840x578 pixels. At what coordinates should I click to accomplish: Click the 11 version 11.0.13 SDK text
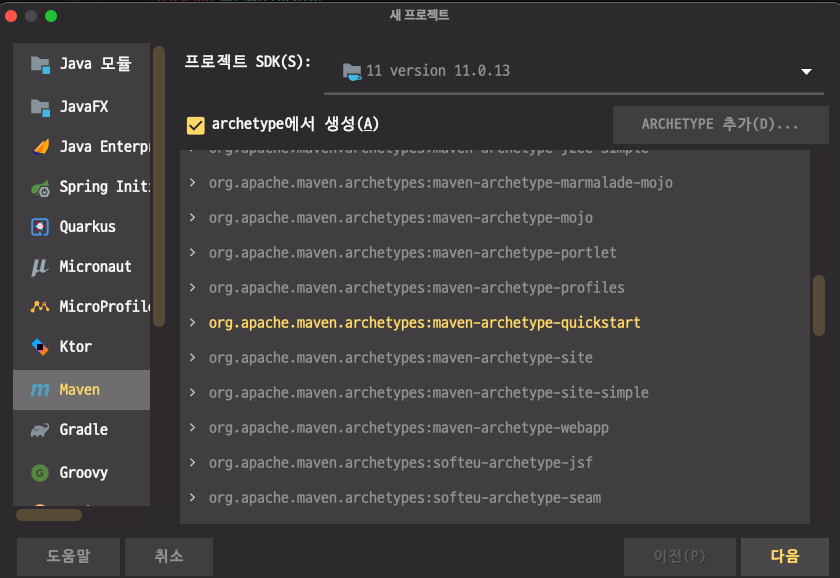(x=438, y=71)
